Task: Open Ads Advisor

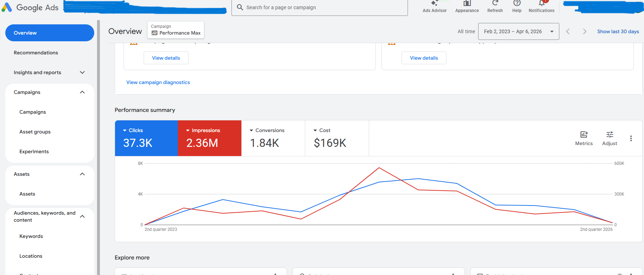Action: (x=434, y=7)
